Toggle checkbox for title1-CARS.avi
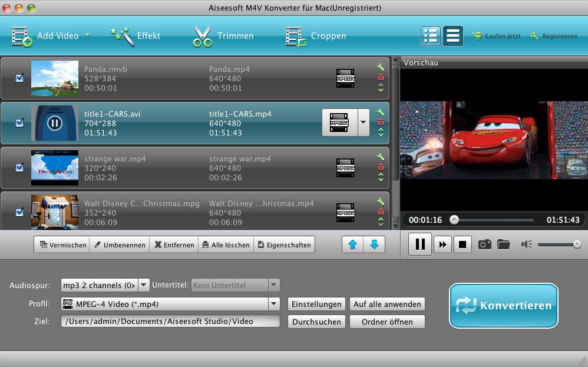 coord(19,123)
